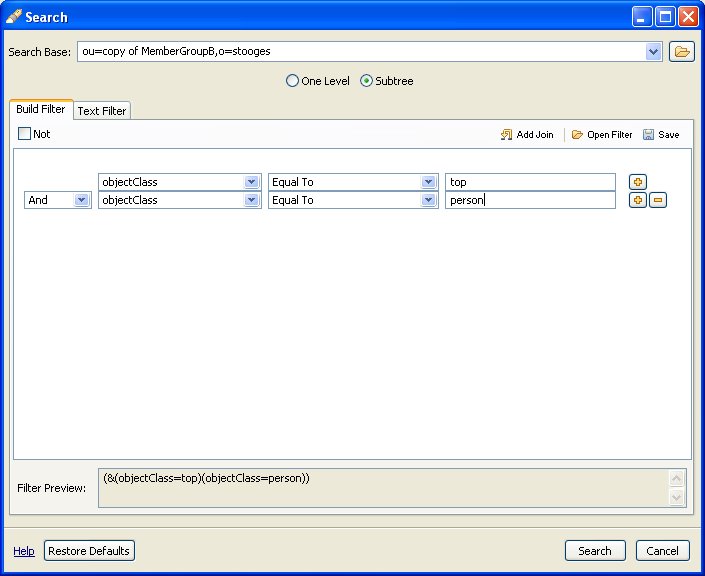Switch to the Text Filter tab

101,111
